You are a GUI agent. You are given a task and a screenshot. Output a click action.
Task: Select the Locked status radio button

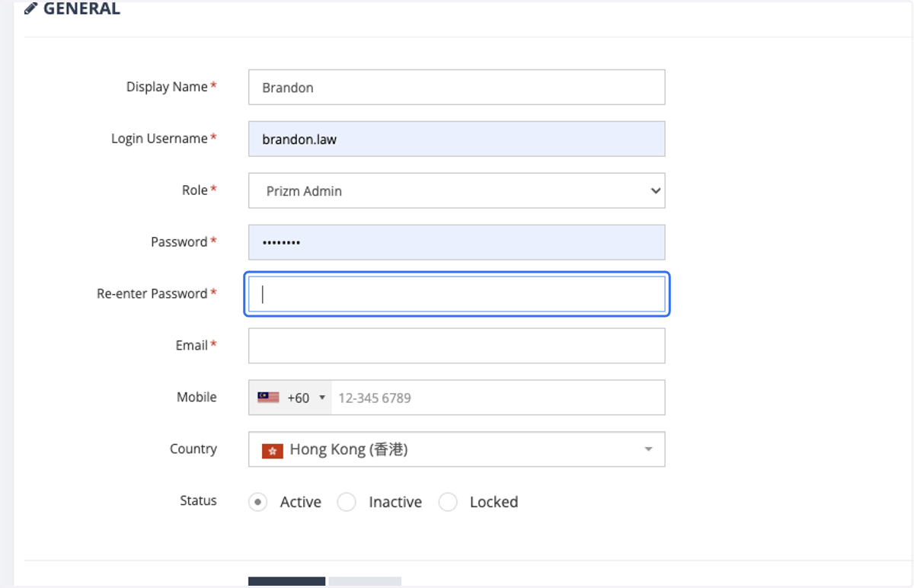click(x=448, y=502)
